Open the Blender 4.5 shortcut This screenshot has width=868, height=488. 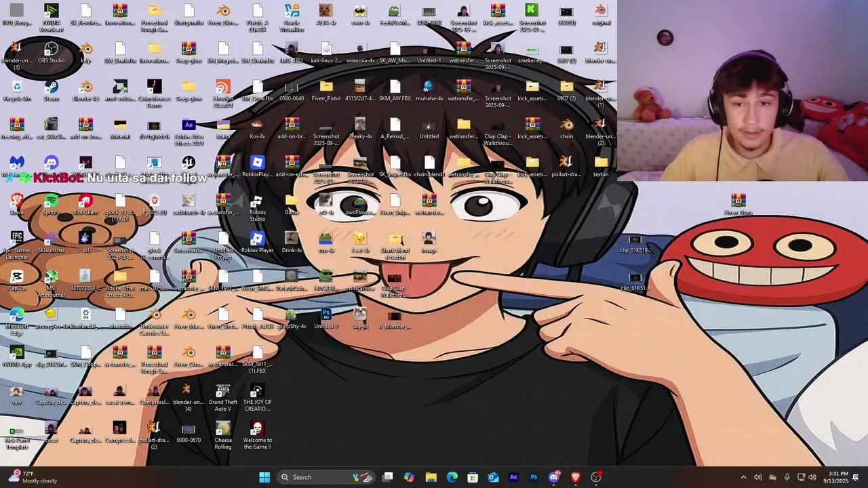[x=85, y=90]
